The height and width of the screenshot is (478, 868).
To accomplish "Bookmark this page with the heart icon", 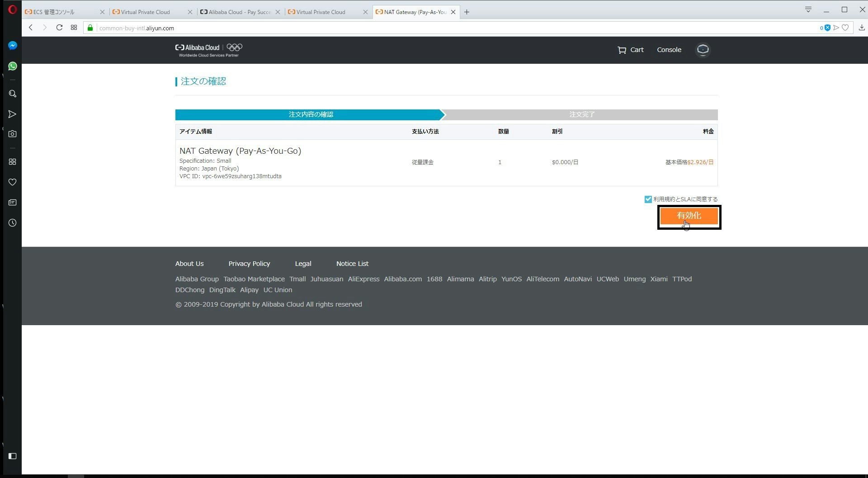I will point(845,28).
